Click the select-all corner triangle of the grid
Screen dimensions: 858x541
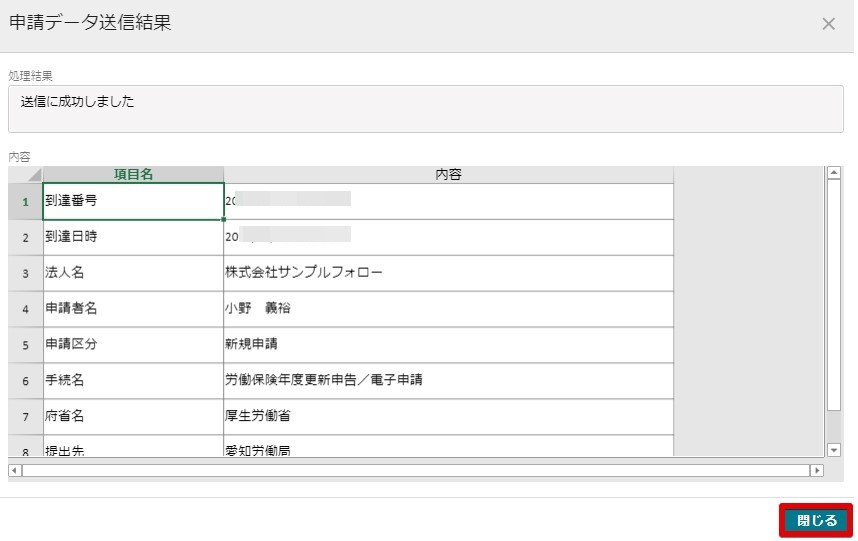(26, 174)
